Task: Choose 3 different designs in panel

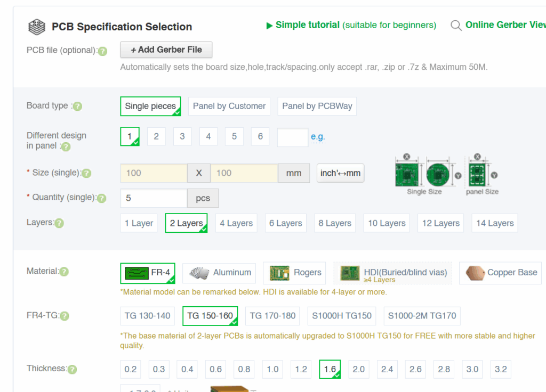Action: [182, 136]
